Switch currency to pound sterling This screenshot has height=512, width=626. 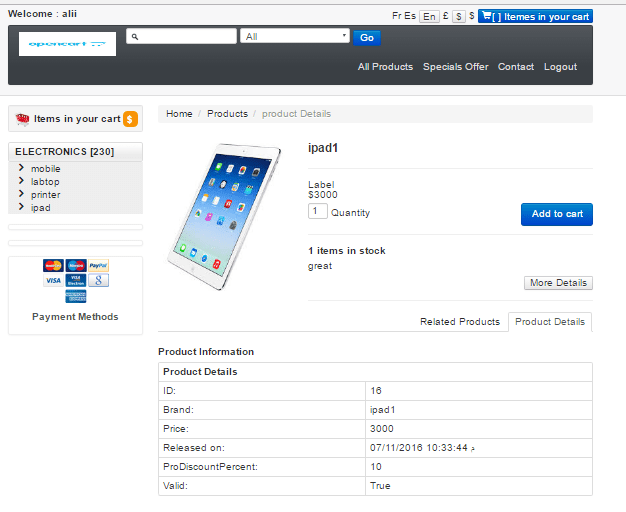coord(445,16)
